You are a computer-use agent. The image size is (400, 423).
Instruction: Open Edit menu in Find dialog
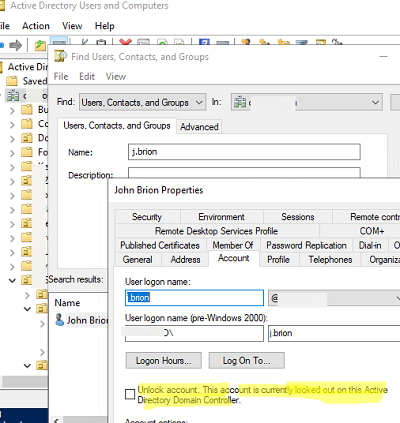pyautogui.click(x=87, y=77)
